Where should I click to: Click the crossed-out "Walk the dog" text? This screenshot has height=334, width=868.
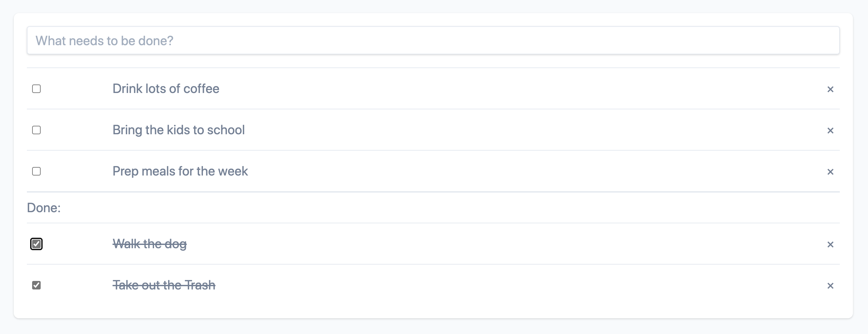149,244
